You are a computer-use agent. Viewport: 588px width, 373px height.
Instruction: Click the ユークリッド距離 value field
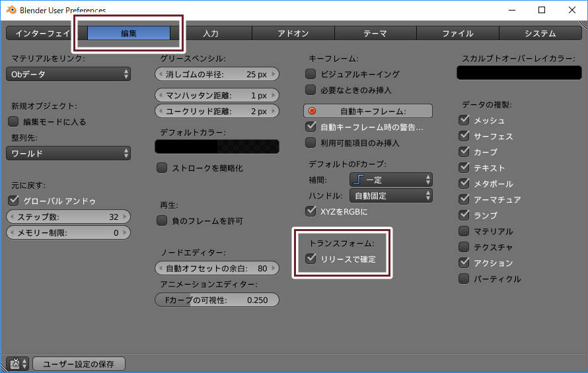click(x=217, y=111)
